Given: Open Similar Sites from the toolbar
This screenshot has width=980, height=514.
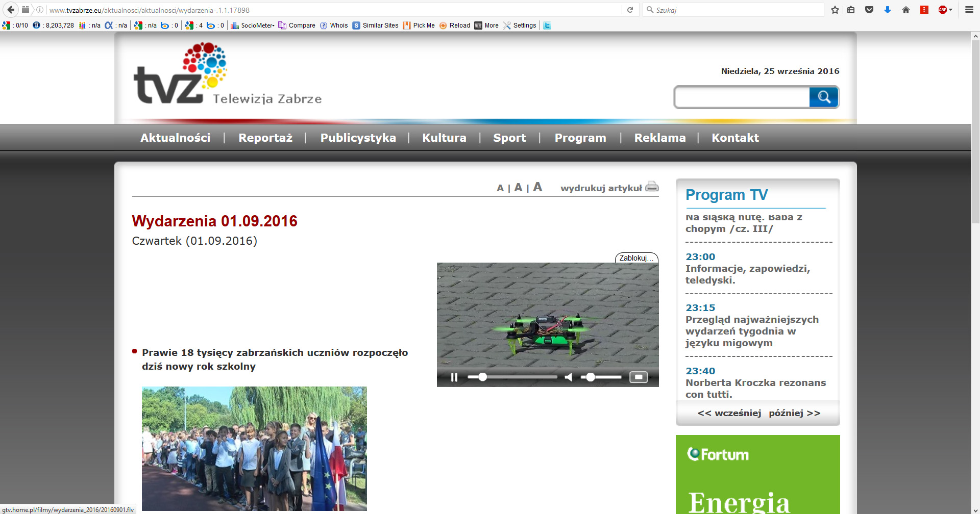Looking at the screenshot, I should click(x=376, y=25).
